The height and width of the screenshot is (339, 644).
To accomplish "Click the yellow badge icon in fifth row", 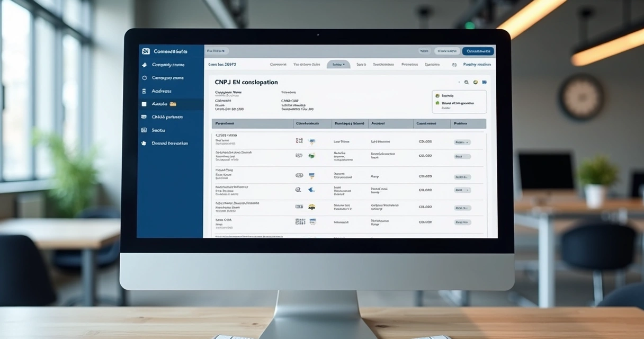I will (311, 207).
